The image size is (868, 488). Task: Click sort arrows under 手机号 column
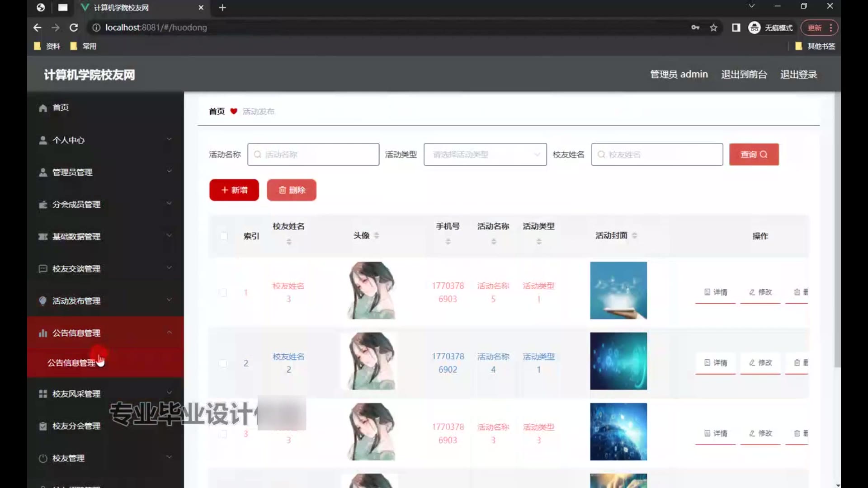coord(448,242)
